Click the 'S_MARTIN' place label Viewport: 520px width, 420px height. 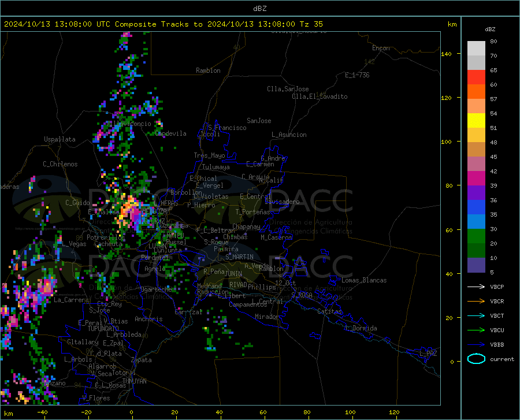[239, 257]
